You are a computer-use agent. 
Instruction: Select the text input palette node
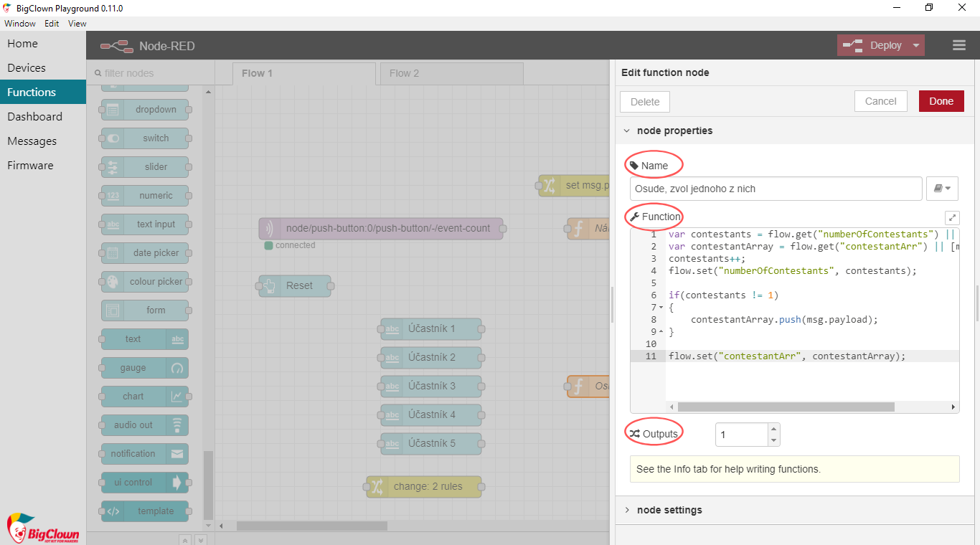(145, 224)
